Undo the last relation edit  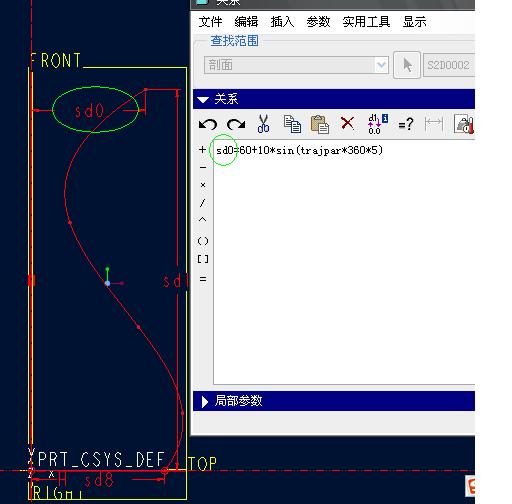(208, 124)
